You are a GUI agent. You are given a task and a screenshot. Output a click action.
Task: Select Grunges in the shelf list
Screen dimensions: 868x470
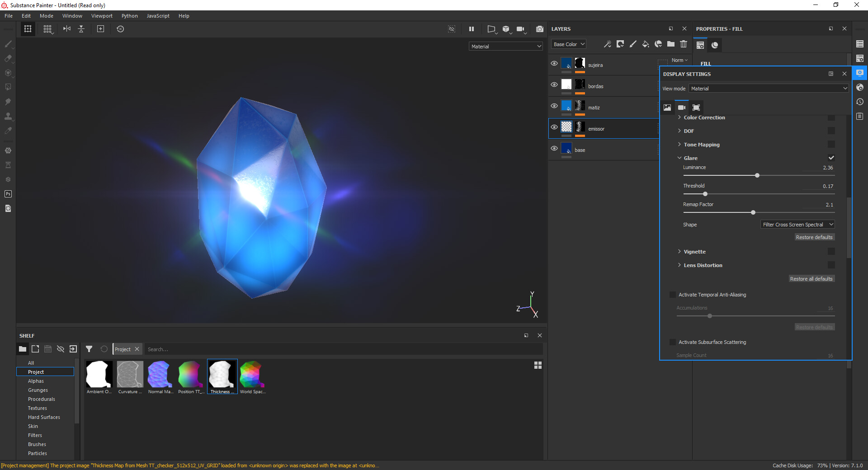point(38,390)
